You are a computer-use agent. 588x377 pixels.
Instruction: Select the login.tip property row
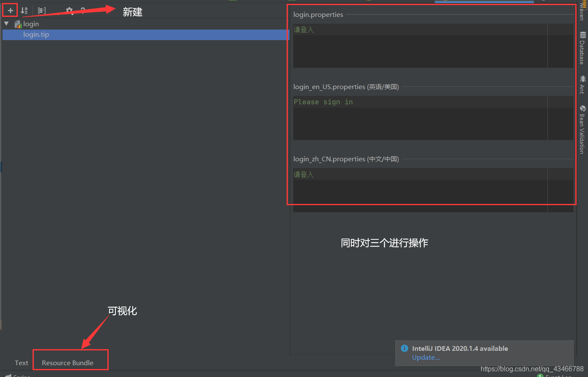pyautogui.click(x=146, y=35)
